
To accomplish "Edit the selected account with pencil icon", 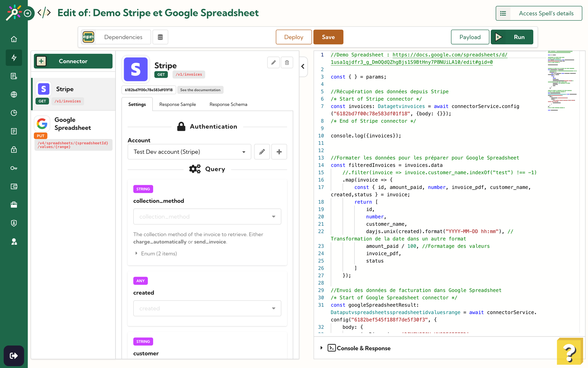I will (262, 152).
